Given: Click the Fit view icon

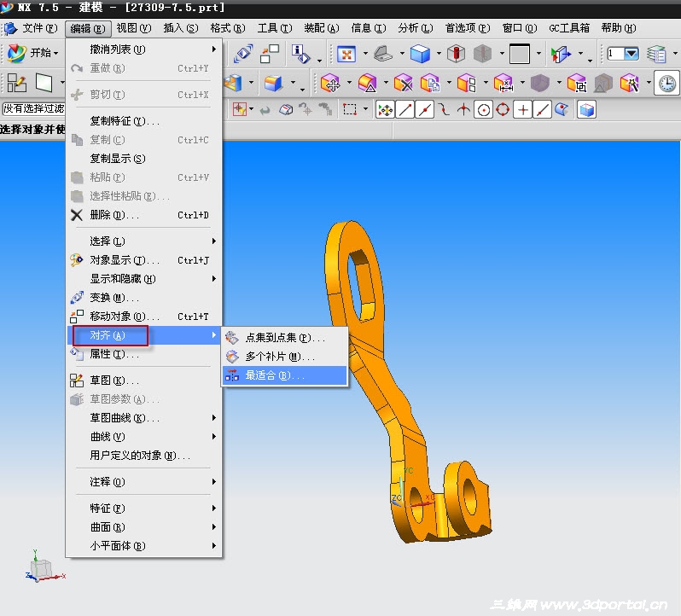Looking at the screenshot, I should [x=346, y=54].
